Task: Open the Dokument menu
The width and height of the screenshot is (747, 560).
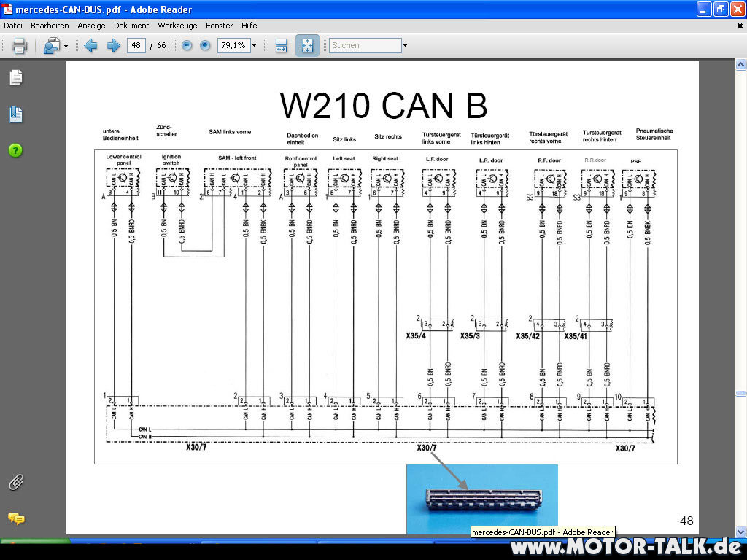Action: coord(131,26)
